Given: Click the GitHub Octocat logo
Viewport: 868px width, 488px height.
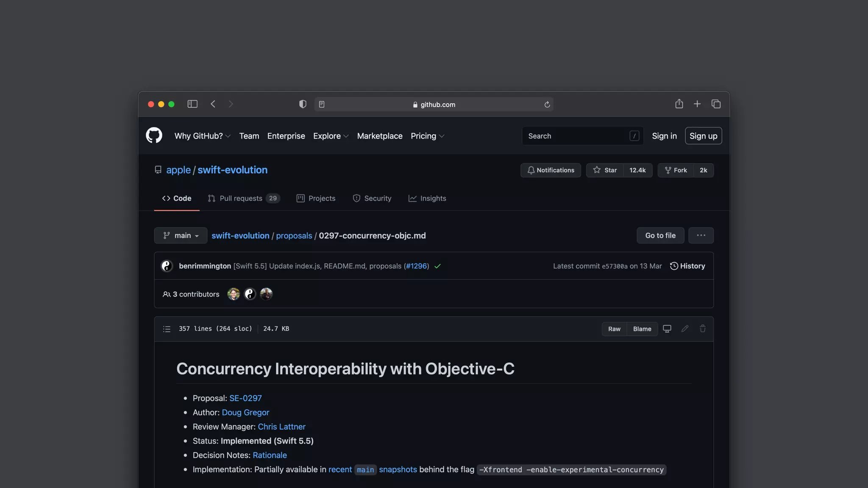Looking at the screenshot, I should (154, 136).
